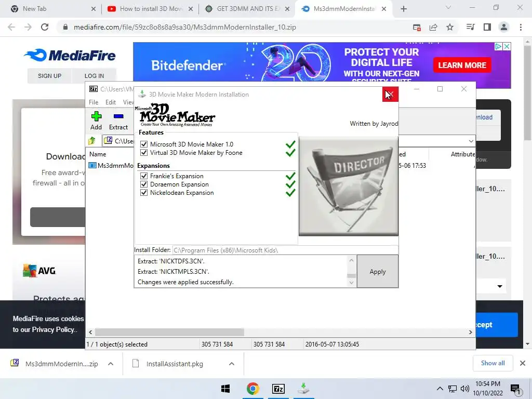Switch to 7-Zip in taskbar

[278, 389]
